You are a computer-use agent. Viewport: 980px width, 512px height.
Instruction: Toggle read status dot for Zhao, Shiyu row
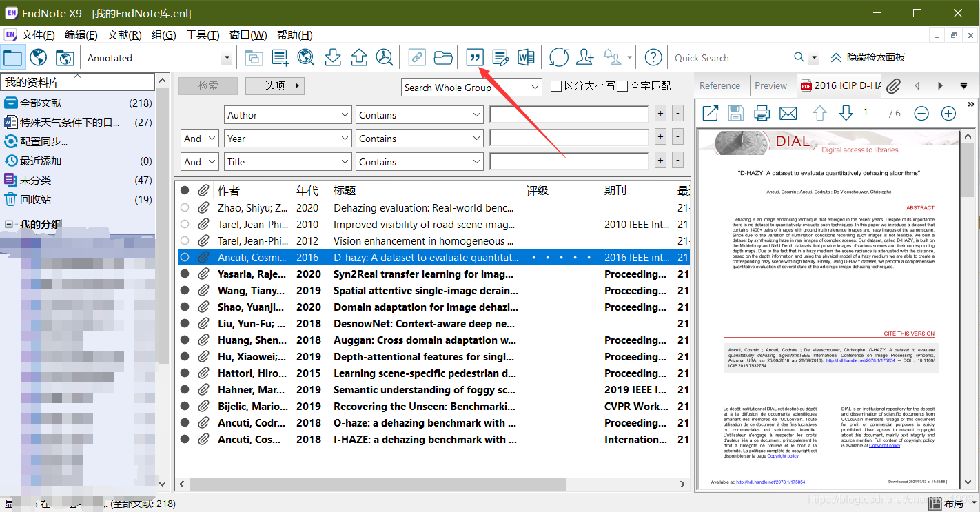coord(185,207)
